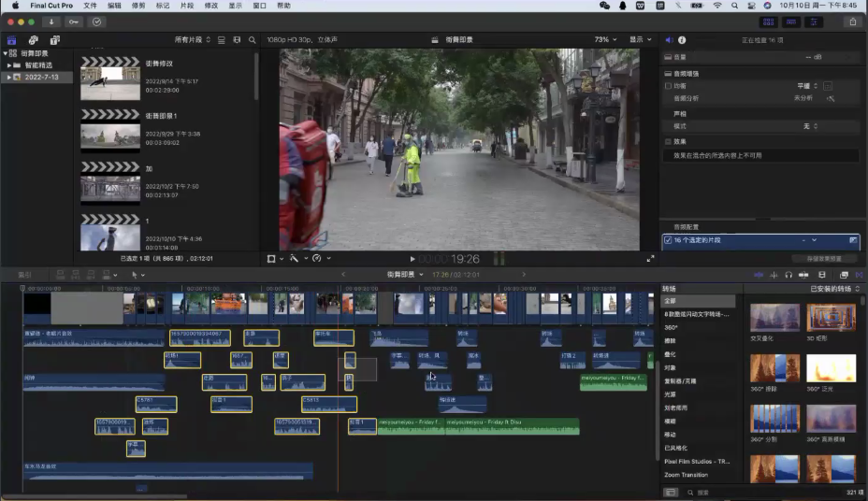Open clip appearance filmstrip options in browser
The image size is (868, 501).
(237, 40)
